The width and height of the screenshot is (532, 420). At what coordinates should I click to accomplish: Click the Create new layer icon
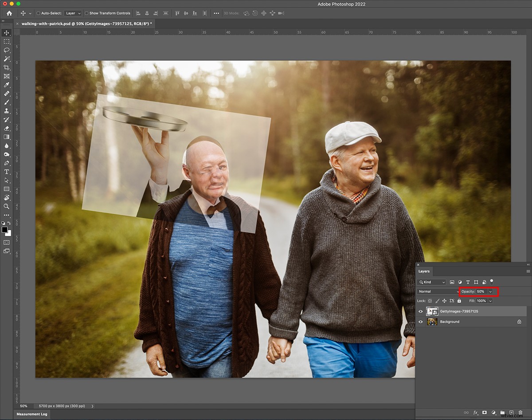(511, 412)
